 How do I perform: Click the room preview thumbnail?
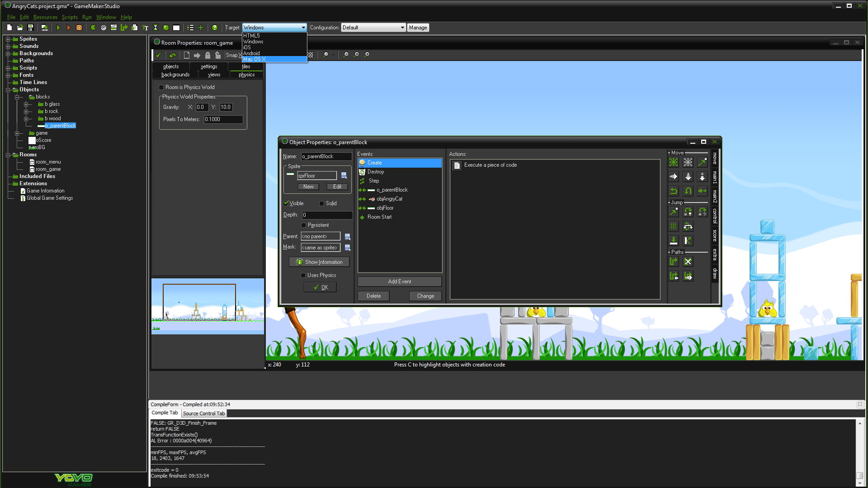click(x=208, y=306)
